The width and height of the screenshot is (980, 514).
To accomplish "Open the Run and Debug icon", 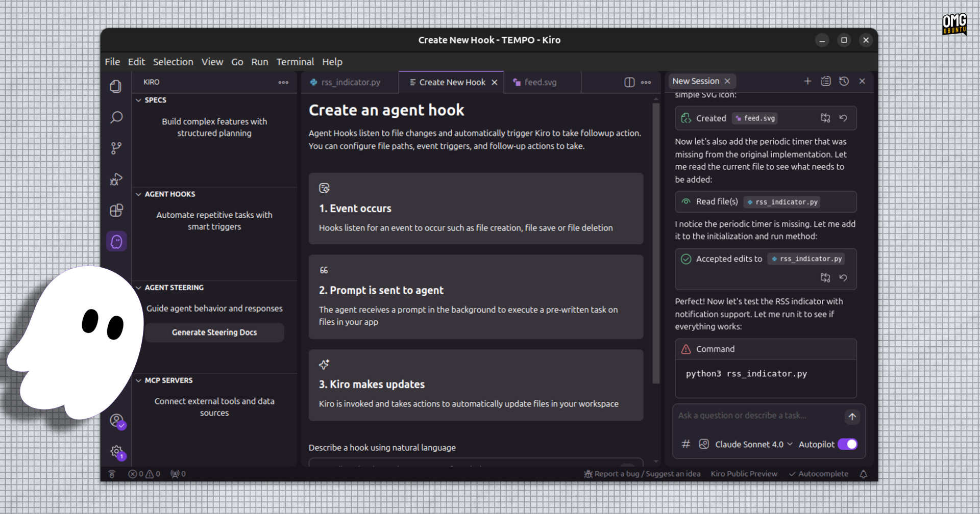I will [x=116, y=179].
